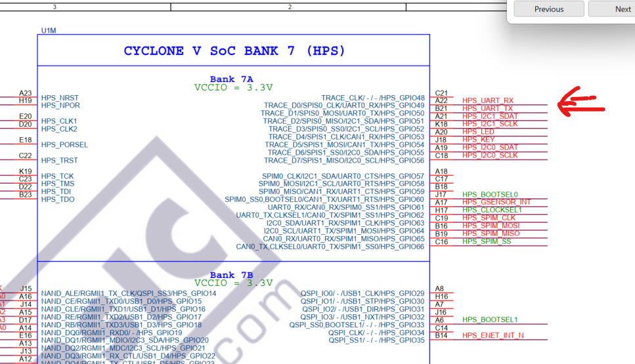Click the Previous button
The image size is (635, 364).
tap(549, 9)
